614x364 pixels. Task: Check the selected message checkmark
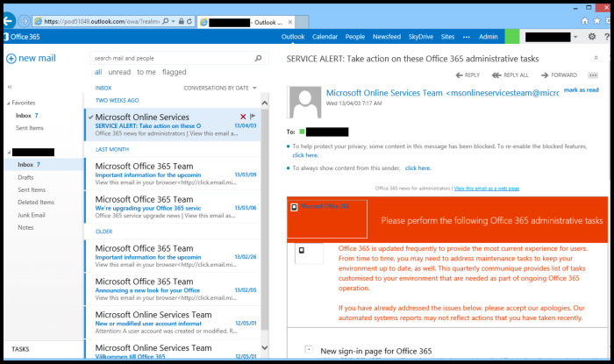point(91,117)
